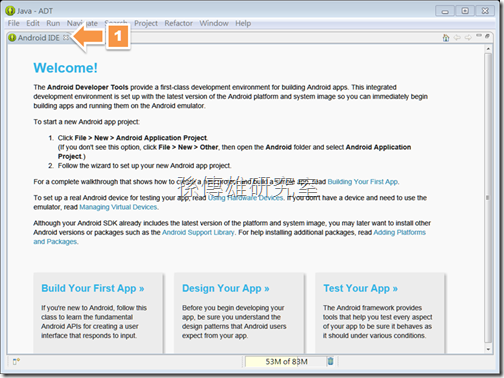Open the File menu

point(14,23)
